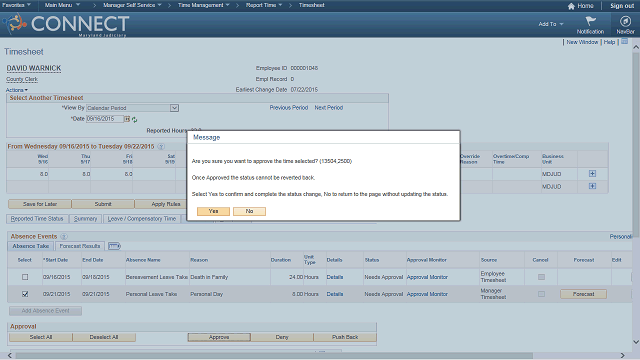Click the green refresh icon beside Date
640x360 pixels.
(134, 120)
